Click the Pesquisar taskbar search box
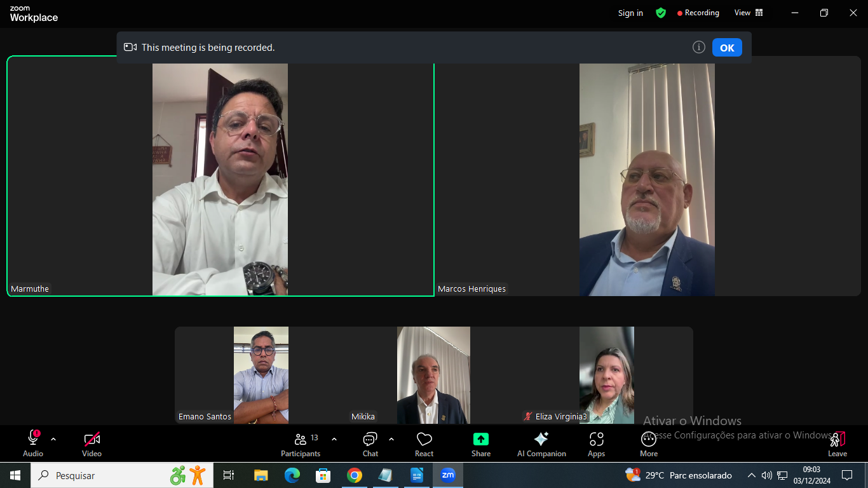The image size is (868, 488). [122, 475]
